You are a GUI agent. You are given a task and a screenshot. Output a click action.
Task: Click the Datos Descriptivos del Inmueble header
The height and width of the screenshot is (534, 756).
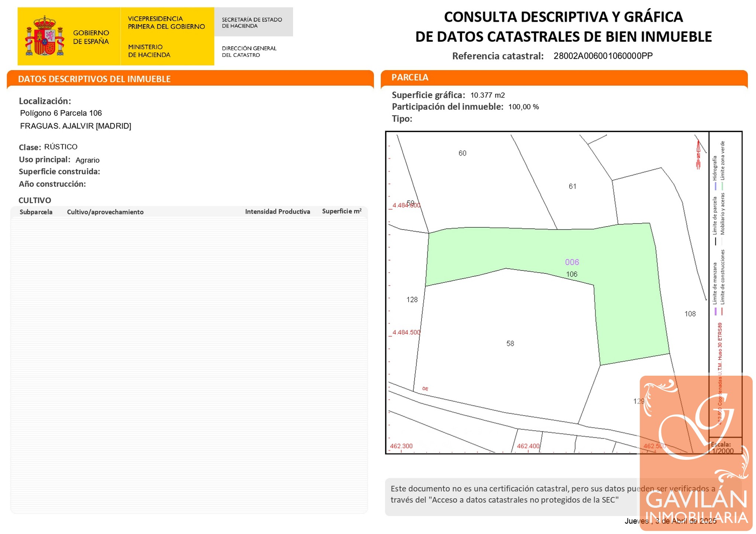pos(94,79)
